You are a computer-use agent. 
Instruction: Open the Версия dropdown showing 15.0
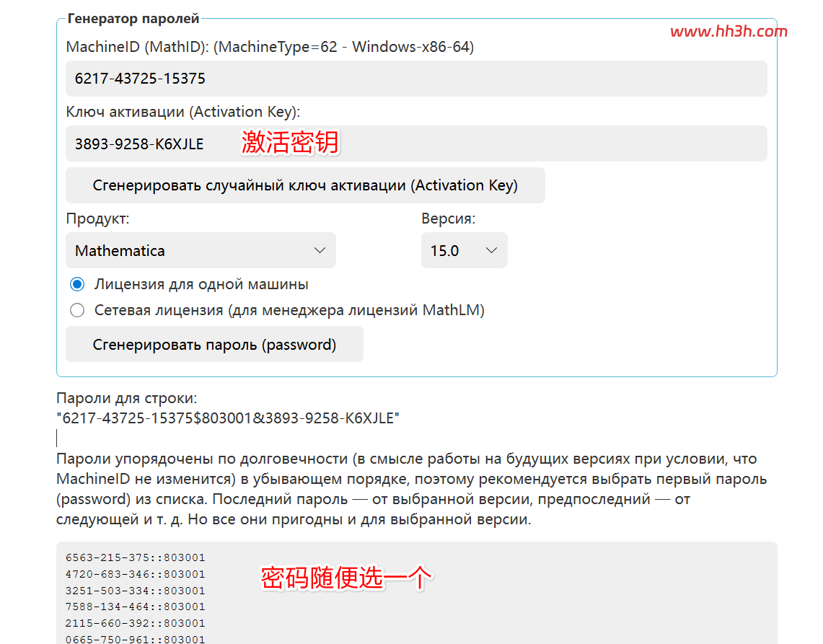[x=464, y=250]
